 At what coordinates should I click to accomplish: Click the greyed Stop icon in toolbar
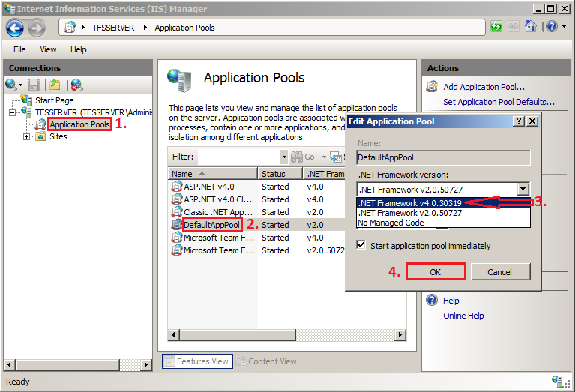tap(514, 27)
